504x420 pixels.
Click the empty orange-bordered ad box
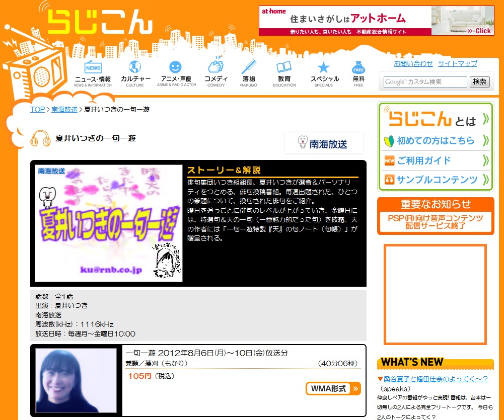tap(435, 294)
